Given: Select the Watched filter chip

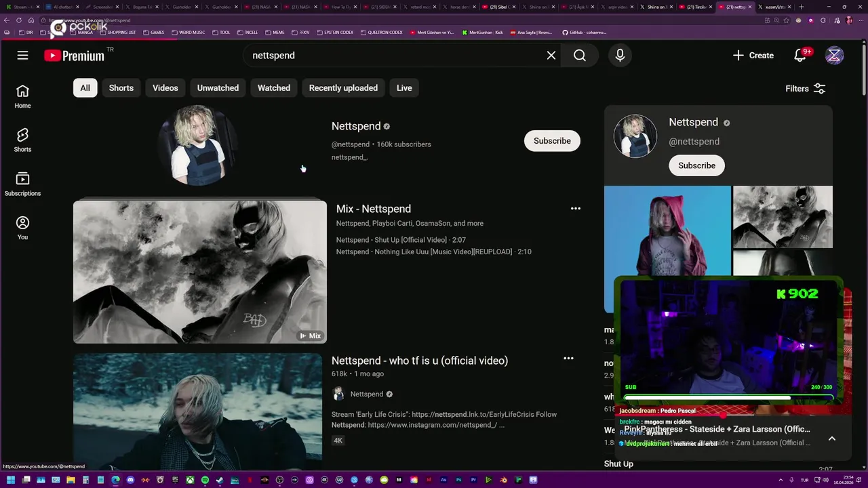Looking at the screenshot, I should (x=274, y=88).
